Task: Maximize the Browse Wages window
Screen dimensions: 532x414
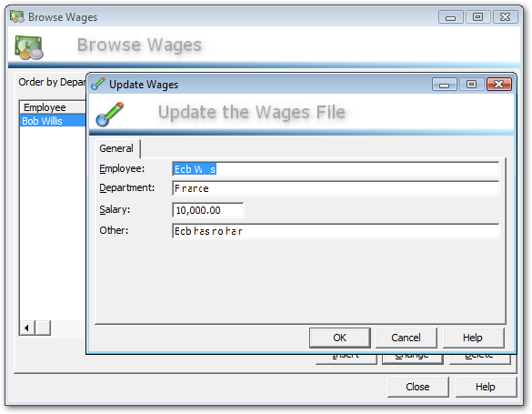Action: (477, 16)
